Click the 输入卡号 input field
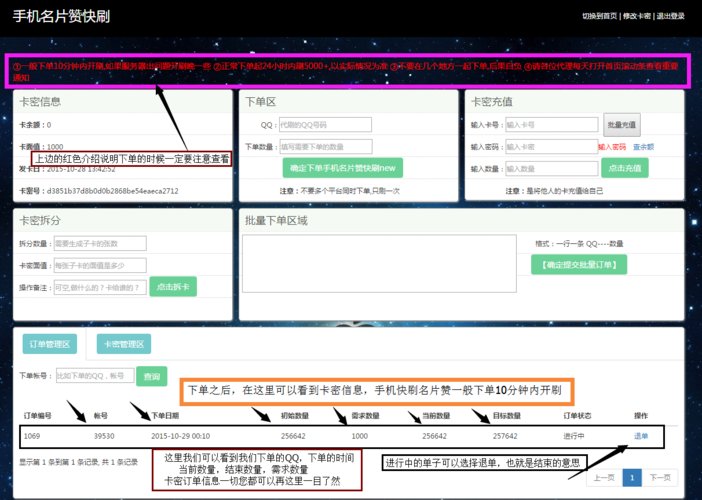702x500 pixels. click(x=552, y=125)
